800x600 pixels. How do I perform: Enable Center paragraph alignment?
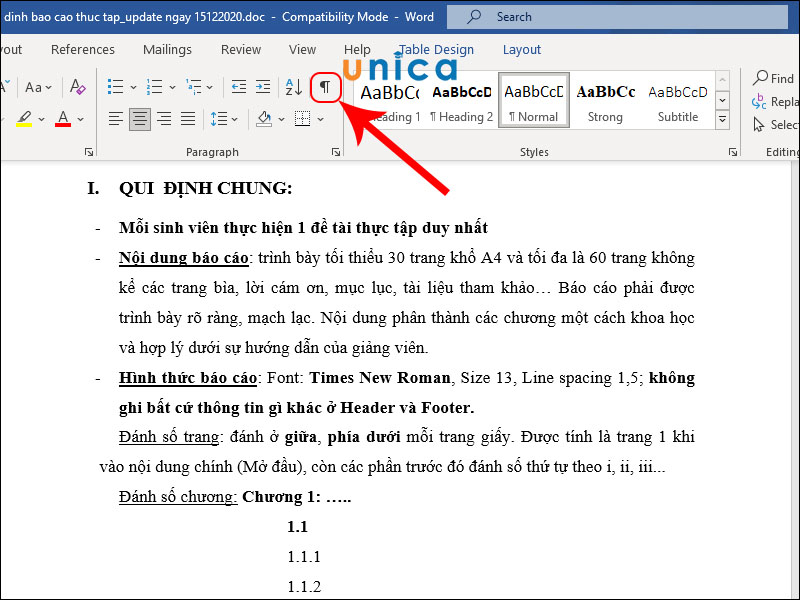click(139, 118)
